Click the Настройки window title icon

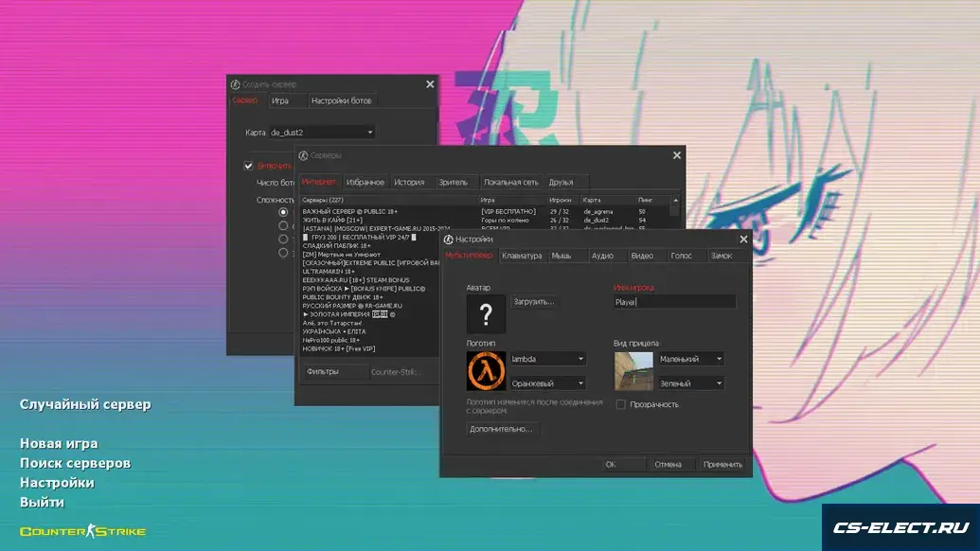tap(448, 240)
